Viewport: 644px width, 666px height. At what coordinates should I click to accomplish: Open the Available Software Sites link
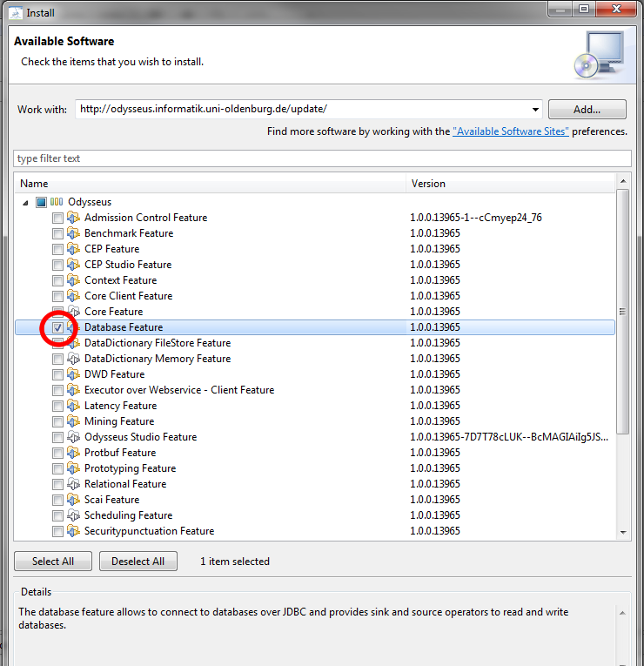(510, 131)
